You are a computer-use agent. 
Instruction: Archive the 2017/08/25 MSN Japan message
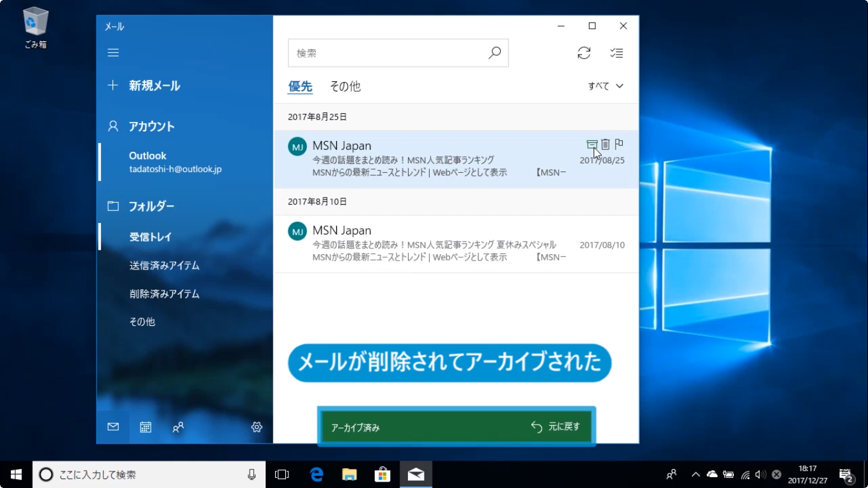pos(592,145)
